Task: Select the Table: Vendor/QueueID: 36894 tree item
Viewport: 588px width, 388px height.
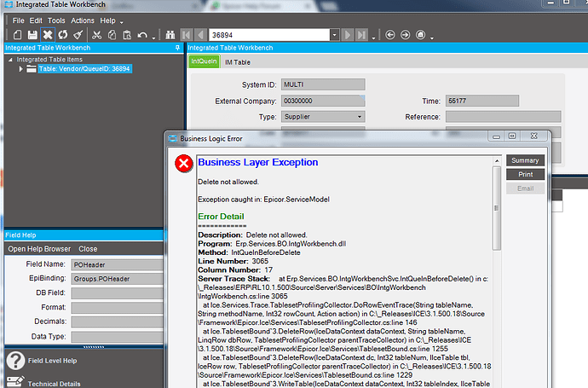Action: click(x=84, y=69)
